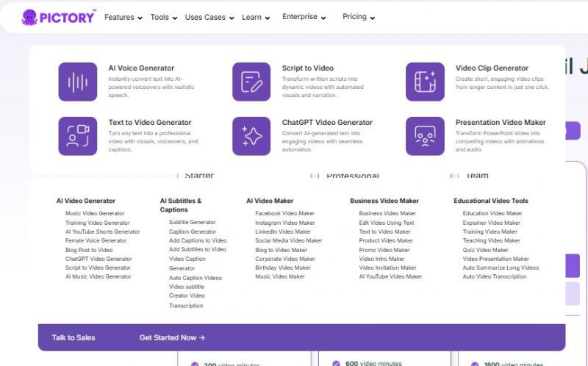This screenshot has height=366, width=588.
Task: Go to Business Video Maker link
Action: (x=387, y=213)
